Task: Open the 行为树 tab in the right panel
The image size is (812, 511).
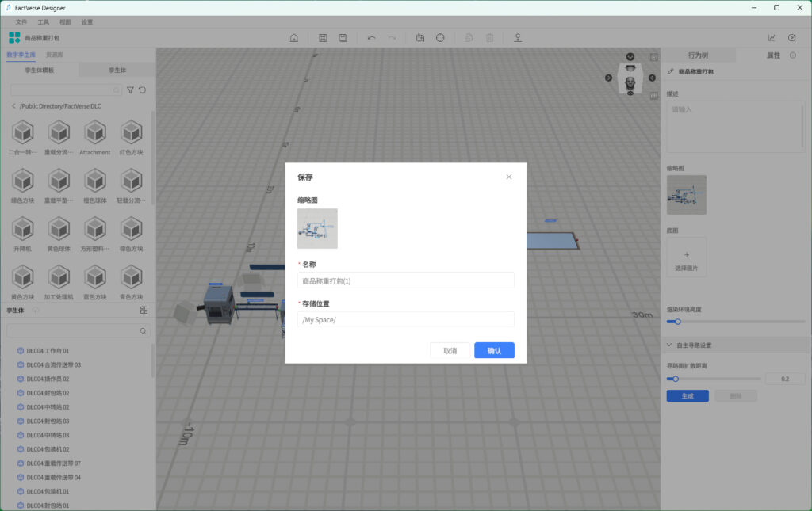Action: (x=698, y=55)
